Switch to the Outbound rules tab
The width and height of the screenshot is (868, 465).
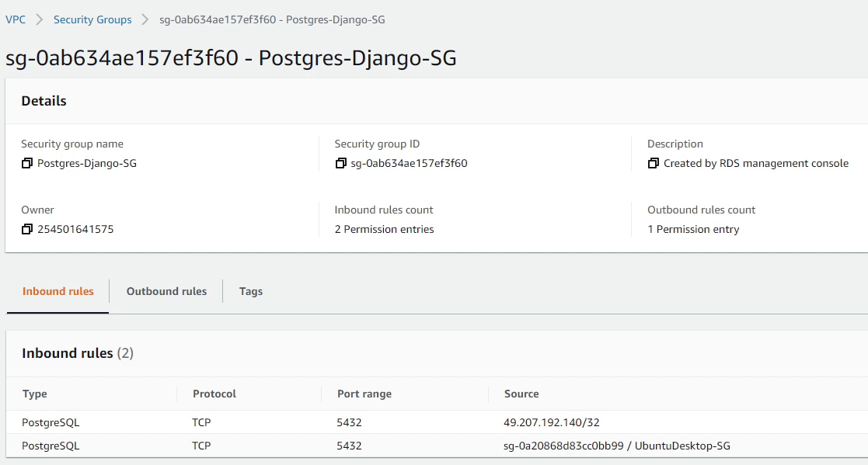pos(166,290)
